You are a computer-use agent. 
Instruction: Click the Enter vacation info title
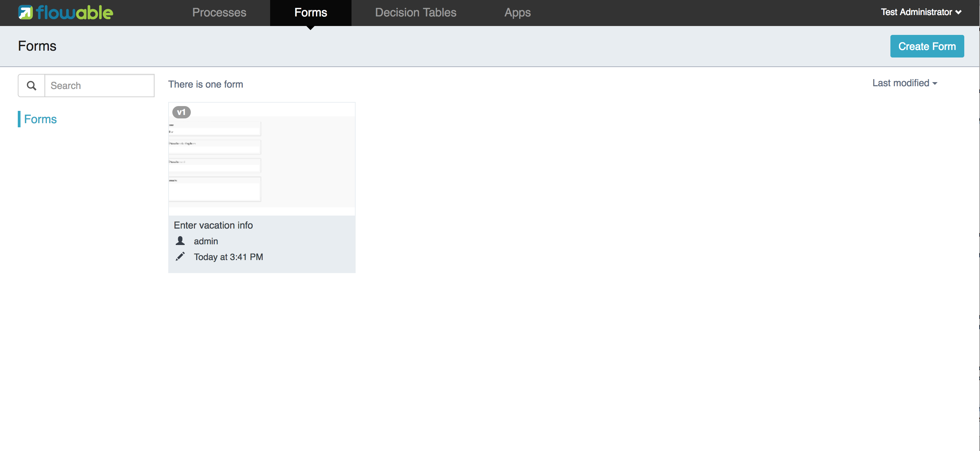(213, 225)
